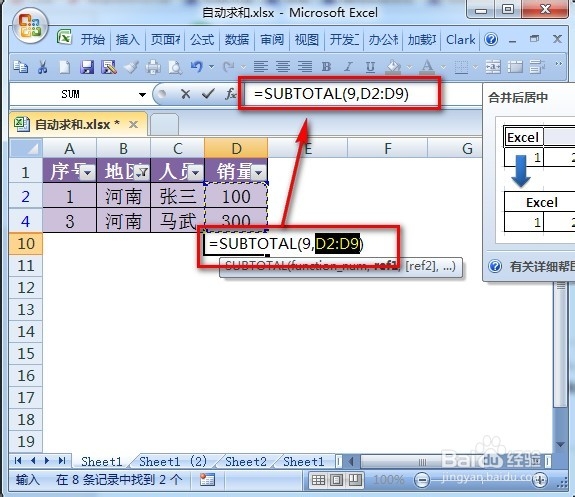Switch to the 公式 ribbon tab

[202, 40]
